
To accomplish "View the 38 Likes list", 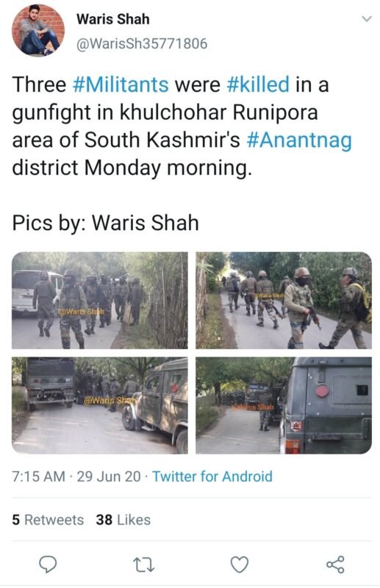I will 123,520.
